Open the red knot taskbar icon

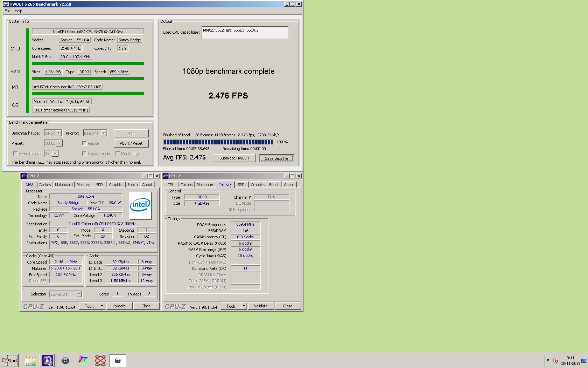100,361
